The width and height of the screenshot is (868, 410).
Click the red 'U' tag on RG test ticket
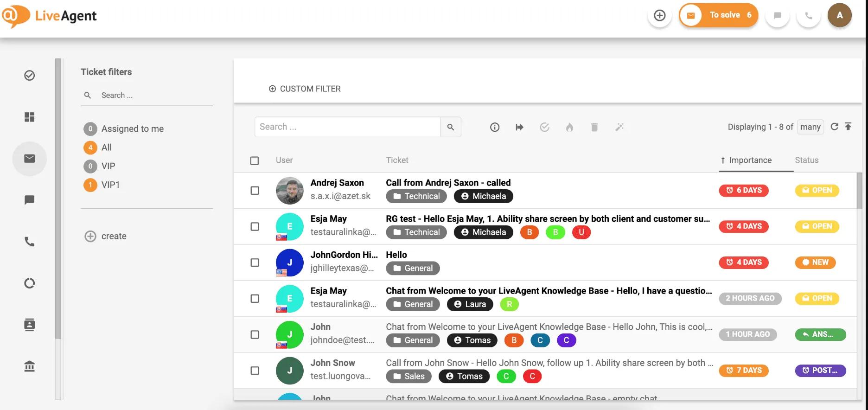pyautogui.click(x=581, y=232)
